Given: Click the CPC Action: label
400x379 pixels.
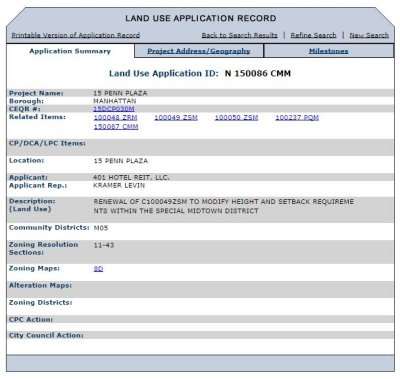Looking at the screenshot, I should tap(31, 319).
